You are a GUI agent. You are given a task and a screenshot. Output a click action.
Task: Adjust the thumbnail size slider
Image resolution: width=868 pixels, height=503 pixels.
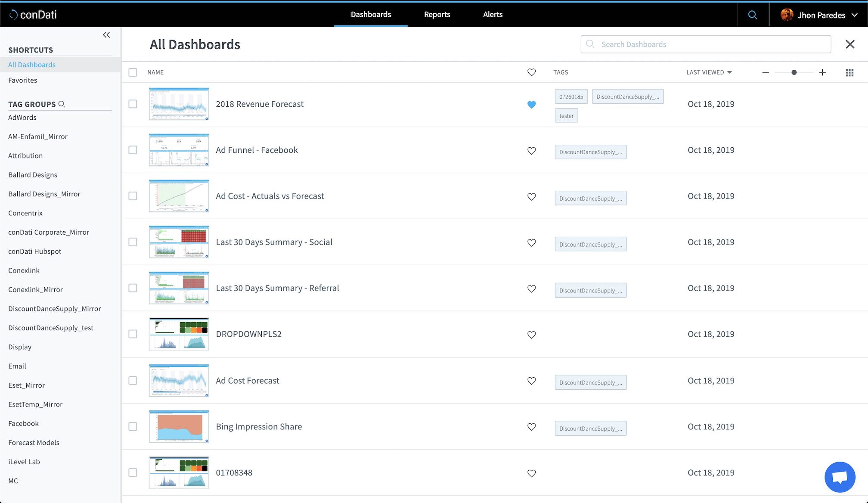[794, 72]
